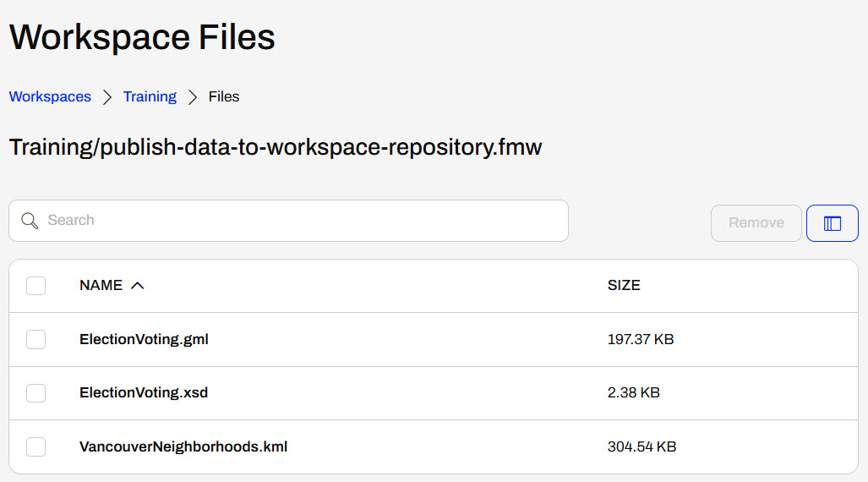Image resolution: width=868 pixels, height=482 pixels.
Task: Select the ElectionVoting.gml checkbox
Action: point(35,340)
